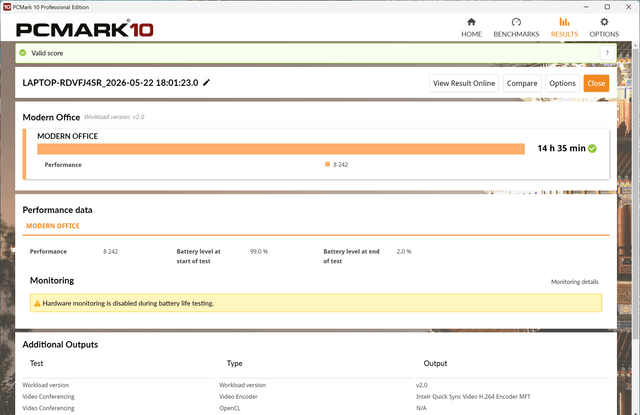
Task: Click the N/A output cell
Action: 421,408
